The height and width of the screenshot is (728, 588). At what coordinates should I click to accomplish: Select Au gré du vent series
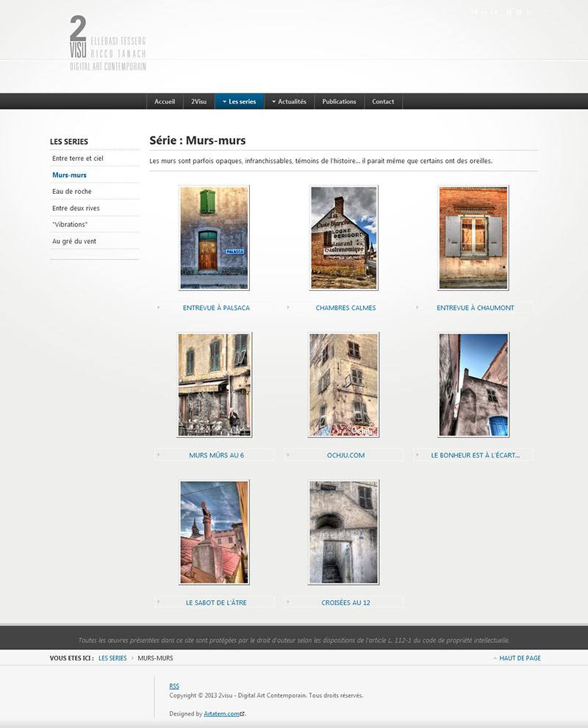(74, 241)
